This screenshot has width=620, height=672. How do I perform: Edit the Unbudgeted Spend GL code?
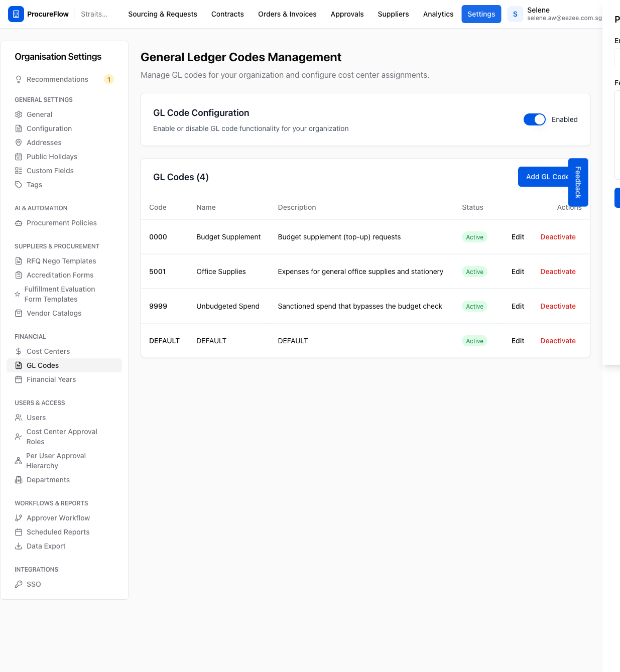(x=518, y=306)
